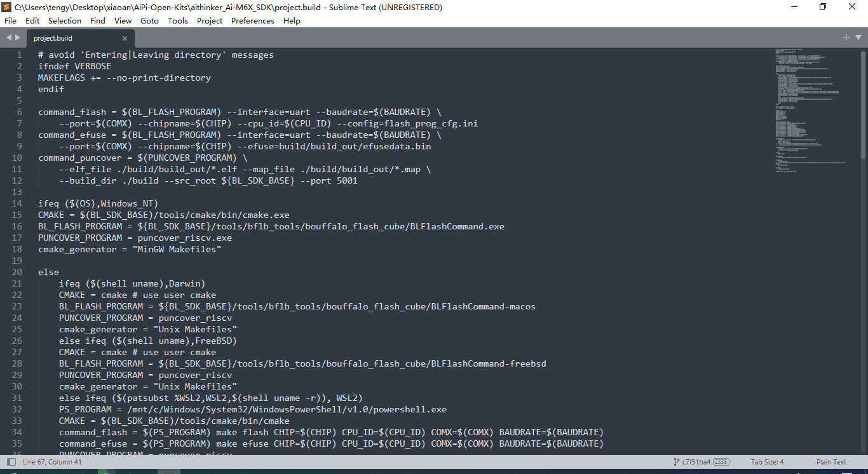Open the Find menu

point(98,20)
